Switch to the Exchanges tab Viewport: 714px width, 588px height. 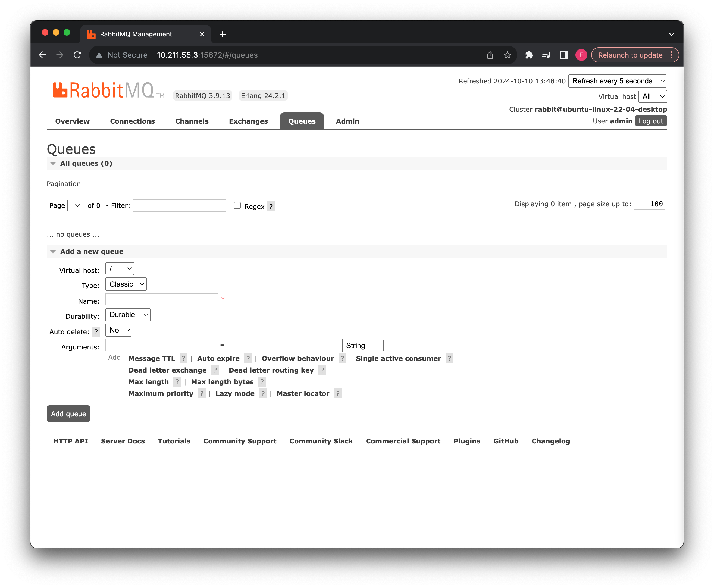(x=248, y=121)
